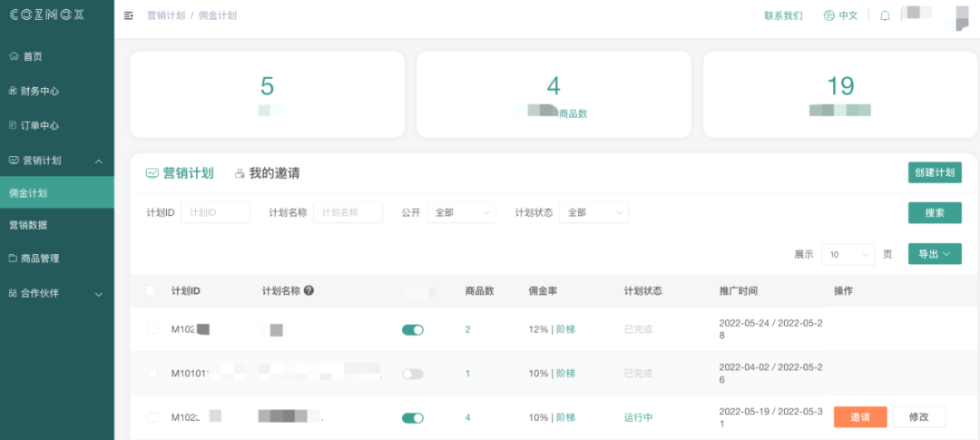The width and height of the screenshot is (980, 440).
Task: Click the globe language icon
Action: pos(828,15)
